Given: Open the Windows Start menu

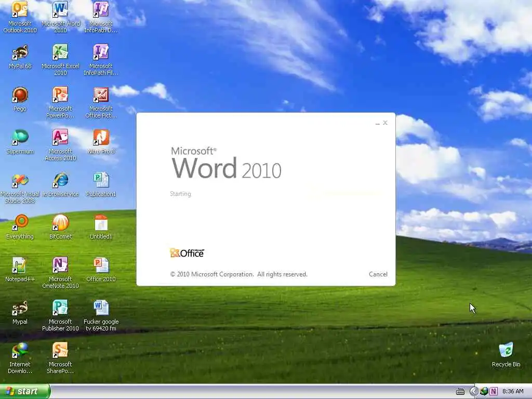Looking at the screenshot, I should tap(25, 391).
